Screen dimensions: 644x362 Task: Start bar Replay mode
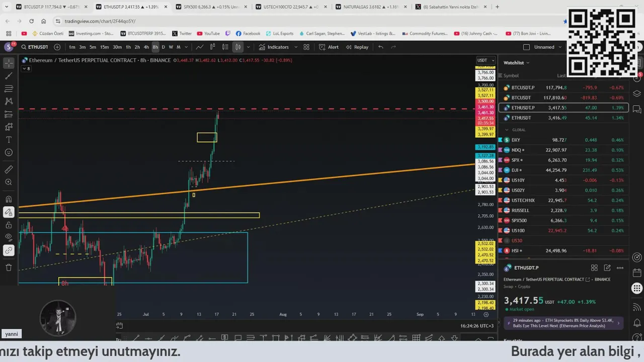(x=357, y=47)
